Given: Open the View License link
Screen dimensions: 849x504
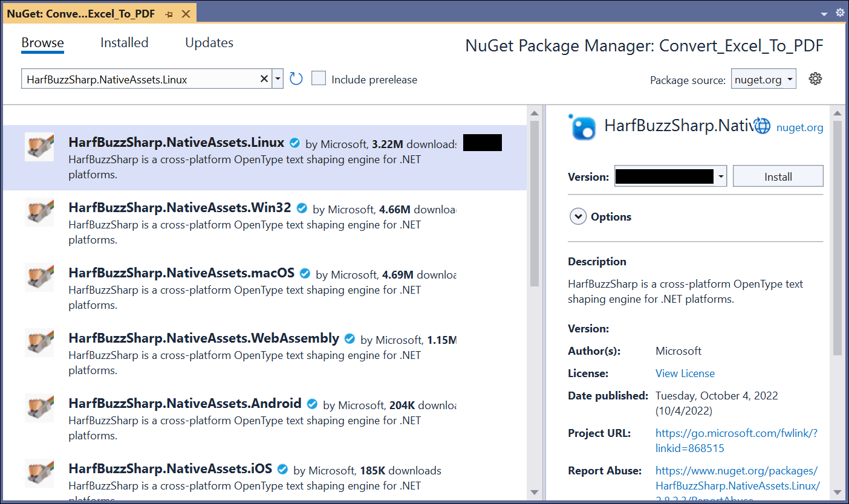Looking at the screenshot, I should [x=685, y=373].
